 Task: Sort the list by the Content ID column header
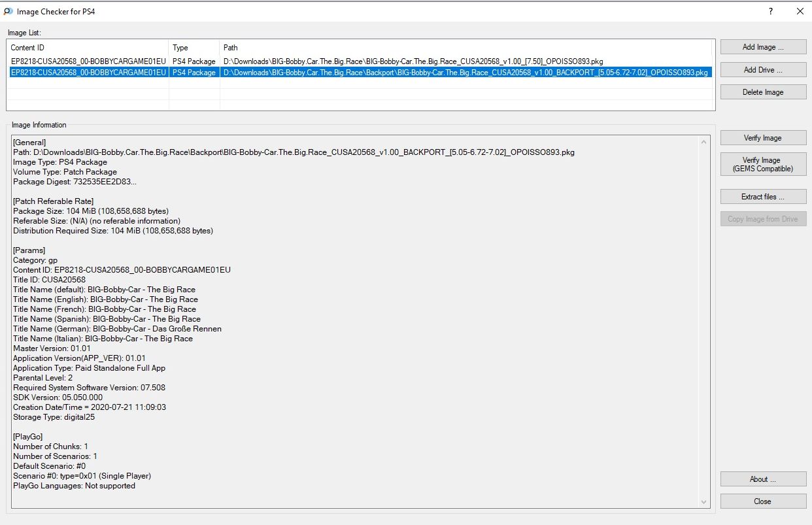(x=88, y=48)
